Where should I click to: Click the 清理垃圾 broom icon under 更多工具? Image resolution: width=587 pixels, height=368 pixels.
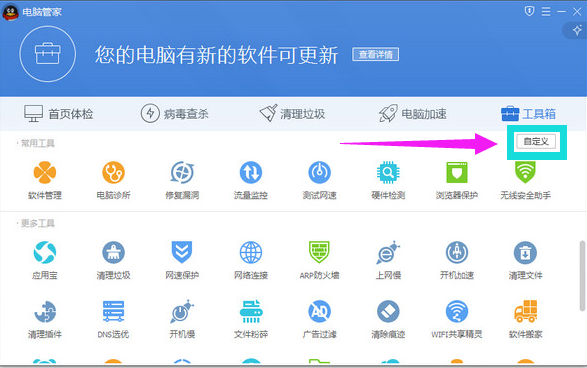[x=113, y=252]
